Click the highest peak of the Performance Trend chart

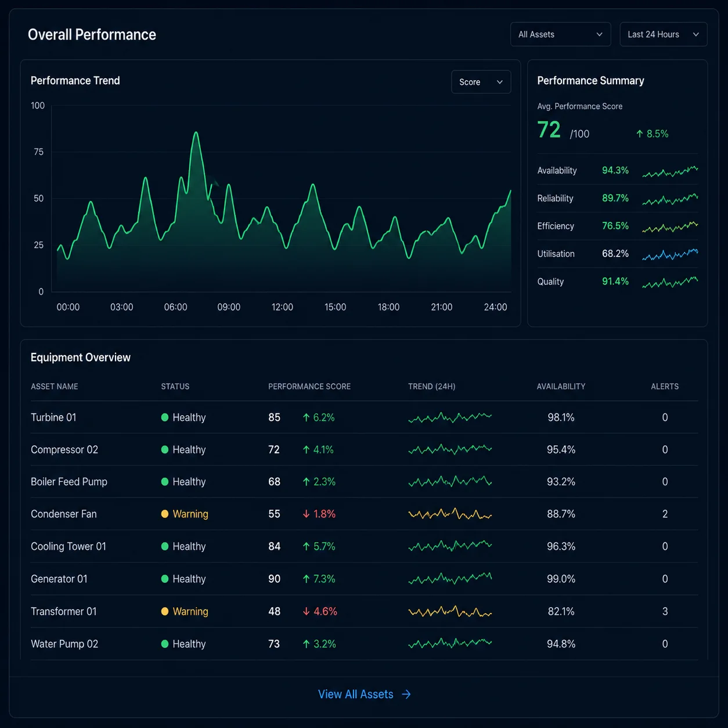point(196,133)
